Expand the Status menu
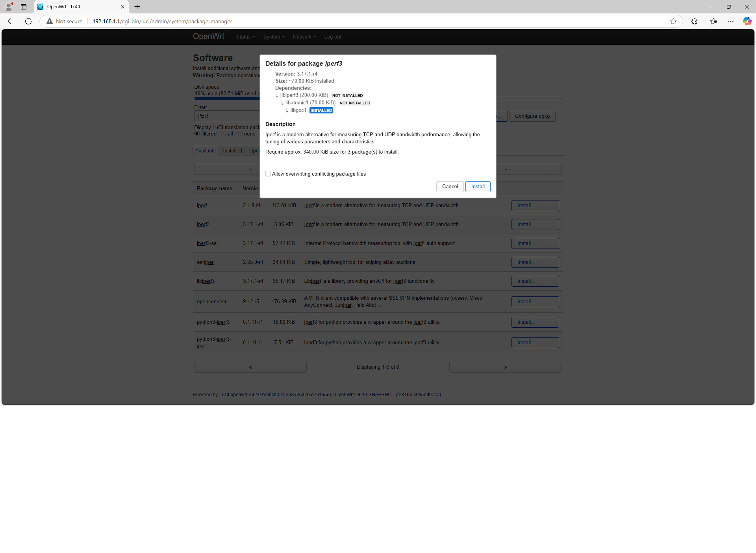The image size is (756, 553). tap(246, 37)
